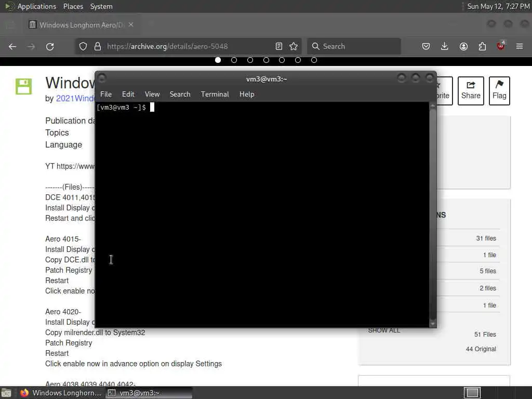Screen dimensions: 532x399
Task: Open the 44 Original link
Action: (481, 349)
